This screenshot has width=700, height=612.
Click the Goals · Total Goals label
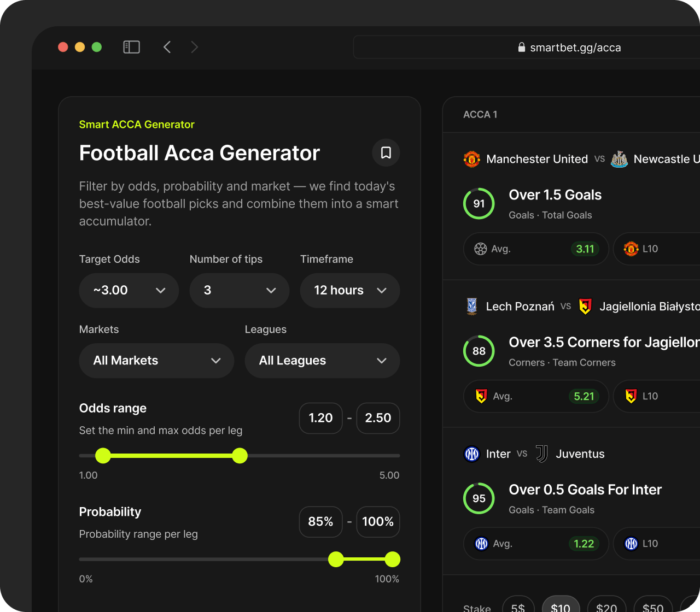550,215
